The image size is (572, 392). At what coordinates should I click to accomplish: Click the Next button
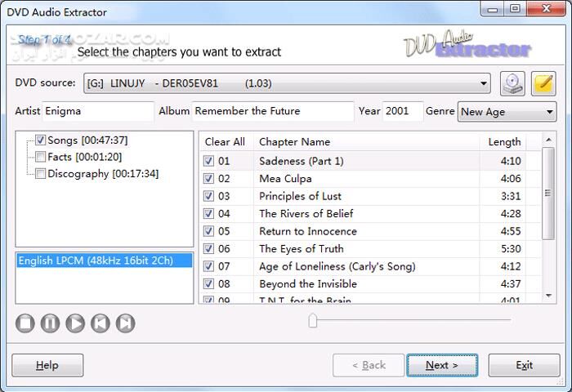[x=442, y=365]
